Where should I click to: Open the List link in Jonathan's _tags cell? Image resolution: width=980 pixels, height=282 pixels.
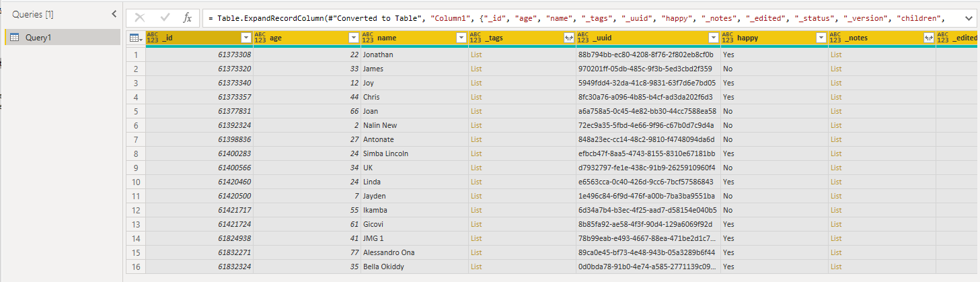click(x=476, y=55)
